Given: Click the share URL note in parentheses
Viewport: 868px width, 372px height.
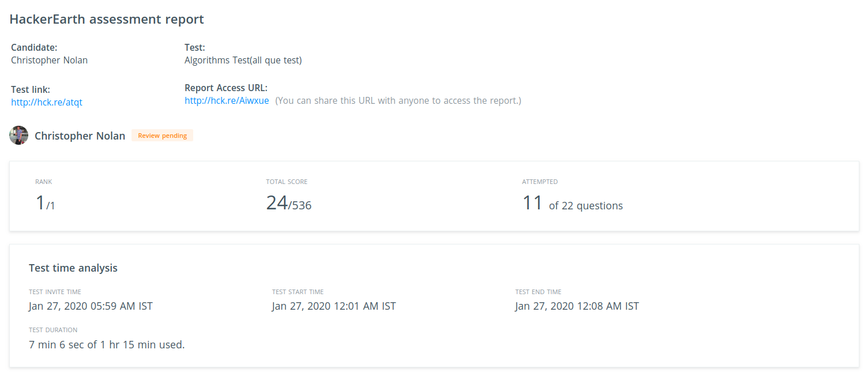Looking at the screenshot, I should tap(398, 100).
